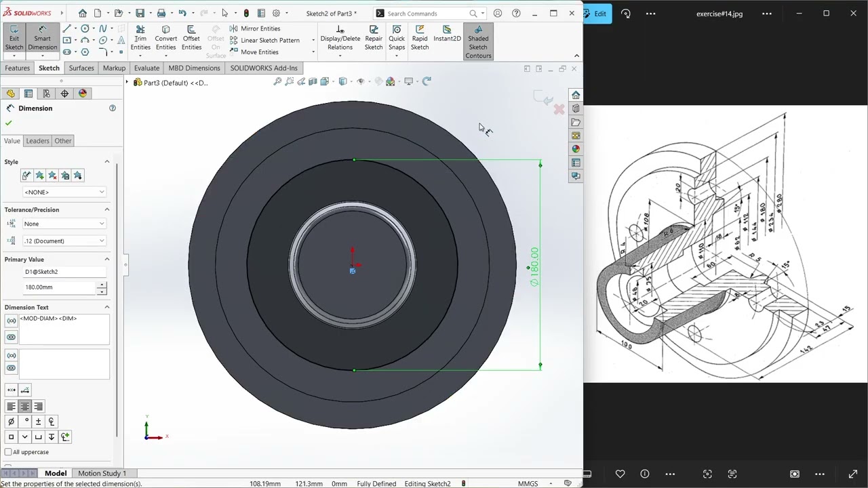Click the Rapid Sketch icon
The height and width of the screenshot is (488, 868).
pos(420,38)
